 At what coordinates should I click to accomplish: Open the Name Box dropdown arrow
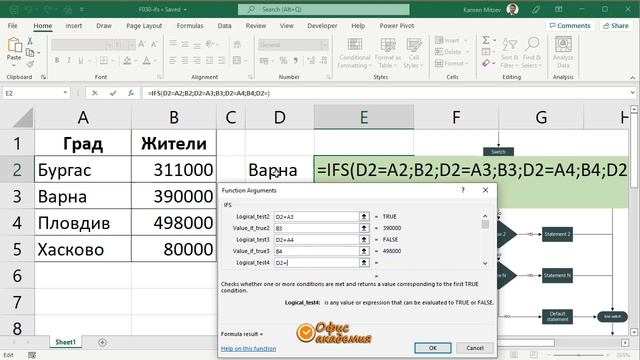(65, 93)
